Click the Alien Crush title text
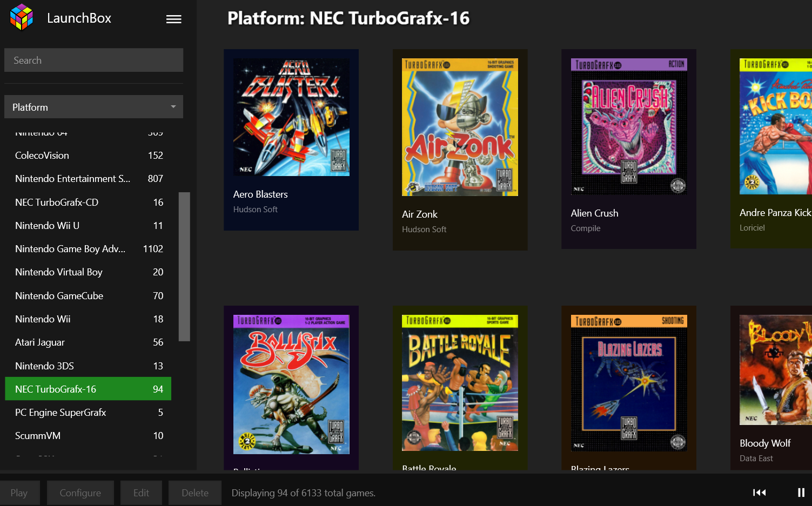This screenshot has width=812, height=506. pos(594,213)
